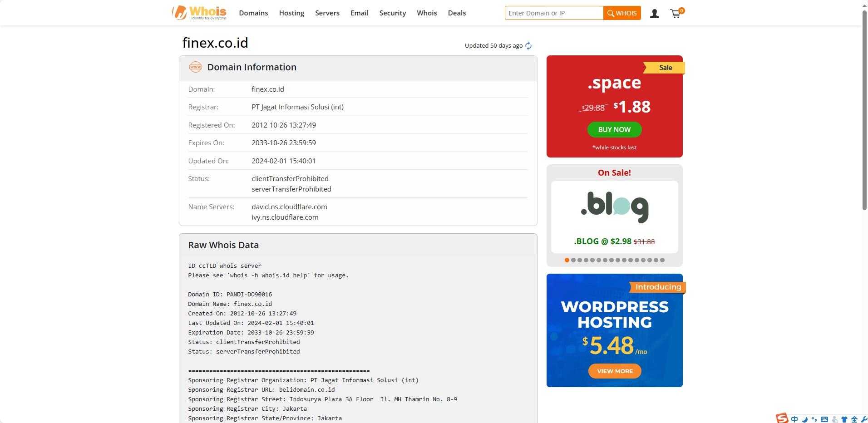Click the www globe icon beside Domain Information
This screenshot has width=868, height=423.
[x=195, y=67]
